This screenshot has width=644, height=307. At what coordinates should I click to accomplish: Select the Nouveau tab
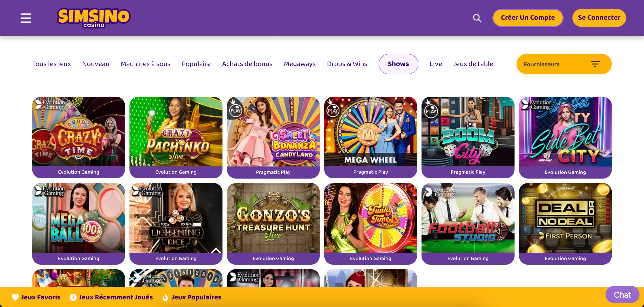coord(96,64)
